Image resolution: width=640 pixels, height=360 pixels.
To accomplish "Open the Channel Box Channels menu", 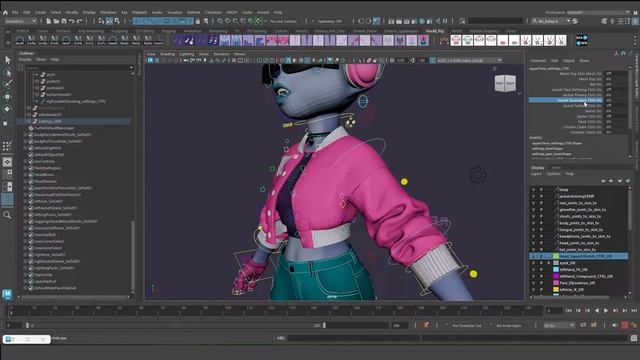I will point(538,60).
